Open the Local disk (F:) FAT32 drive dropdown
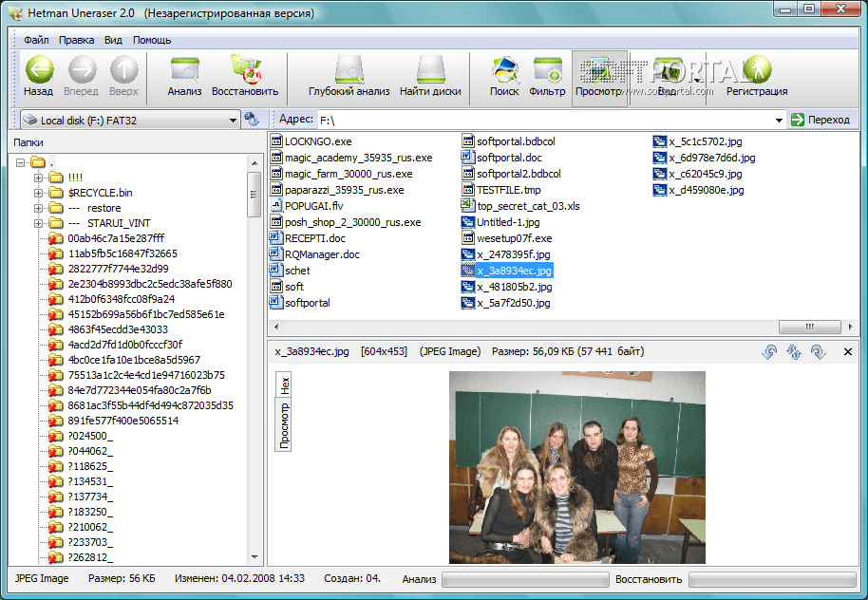Screen dimensions: 868x600 tap(233, 121)
